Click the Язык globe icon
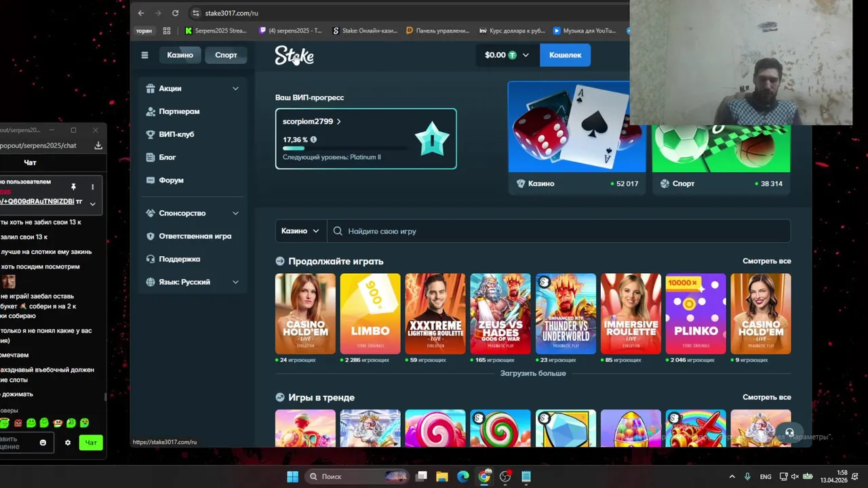 pyautogui.click(x=151, y=282)
